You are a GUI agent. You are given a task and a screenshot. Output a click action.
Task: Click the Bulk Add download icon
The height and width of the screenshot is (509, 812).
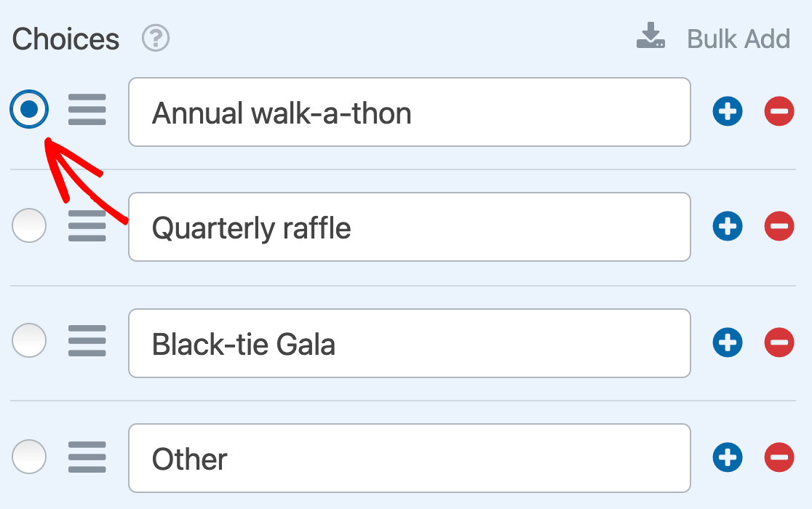[650, 36]
